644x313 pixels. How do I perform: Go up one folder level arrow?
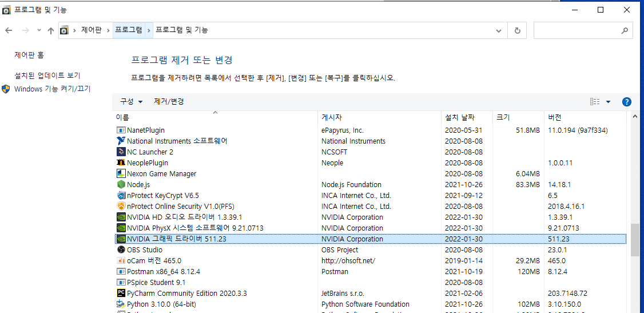coord(51,30)
